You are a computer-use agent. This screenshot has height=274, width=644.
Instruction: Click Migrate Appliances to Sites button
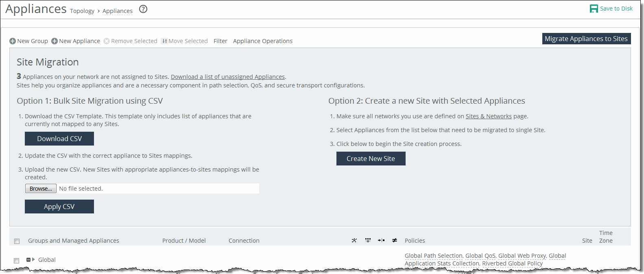586,39
